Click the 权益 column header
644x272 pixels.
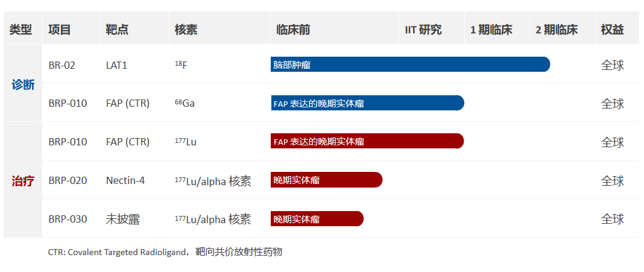[x=613, y=30]
